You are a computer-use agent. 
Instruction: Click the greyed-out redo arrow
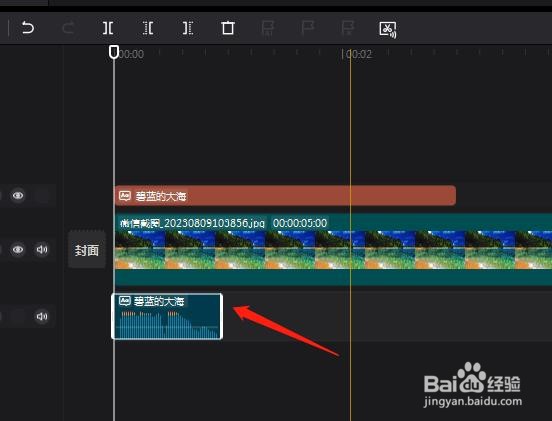pyautogui.click(x=69, y=27)
